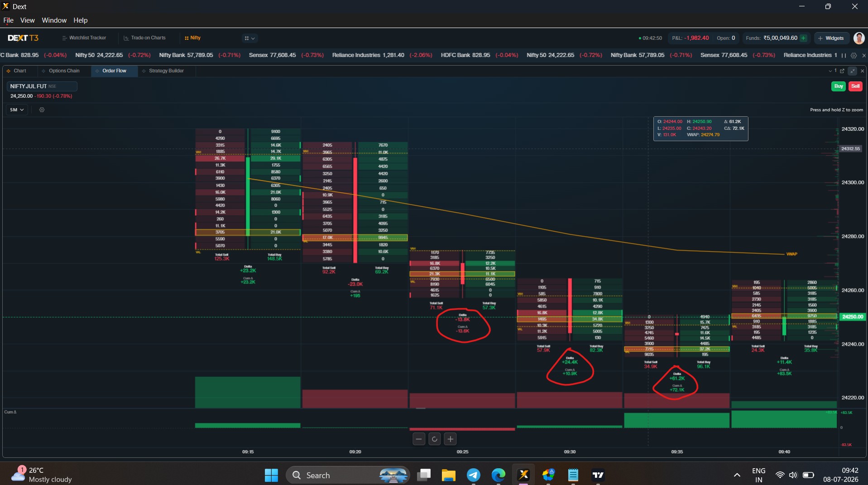Open the clock showing 09:42
Viewport: 868px width, 485px height.
pyautogui.click(x=841, y=475)
